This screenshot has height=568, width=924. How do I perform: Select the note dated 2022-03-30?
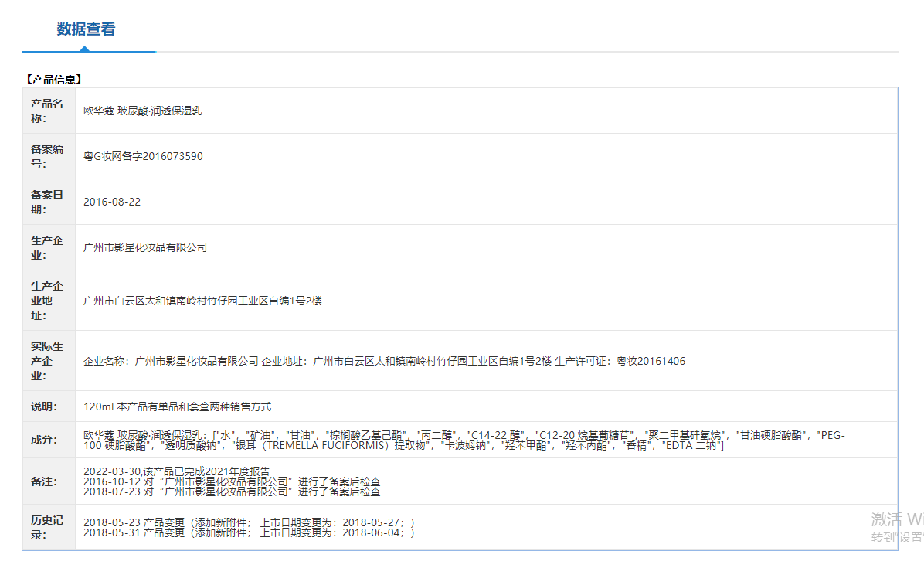coord(177,471)
